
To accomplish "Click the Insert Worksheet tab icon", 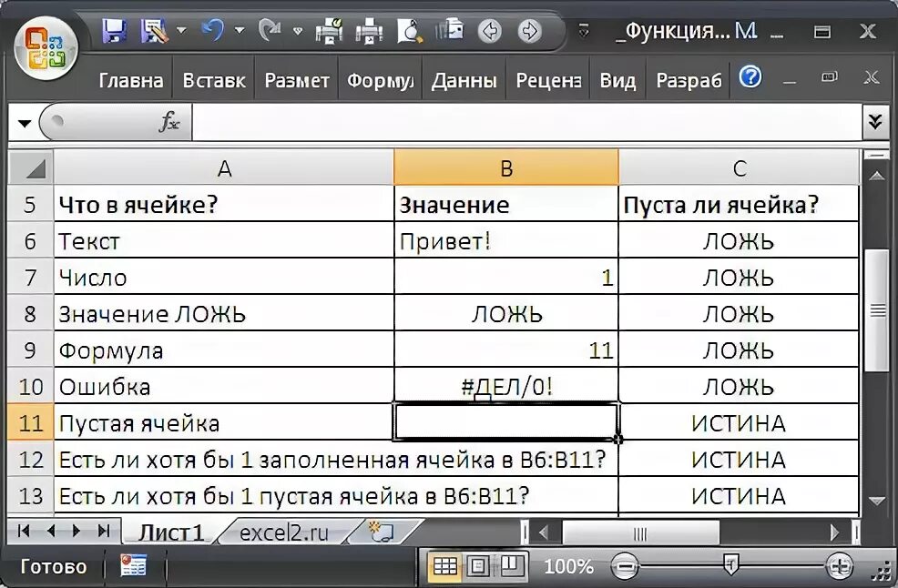I will (382, 532).
